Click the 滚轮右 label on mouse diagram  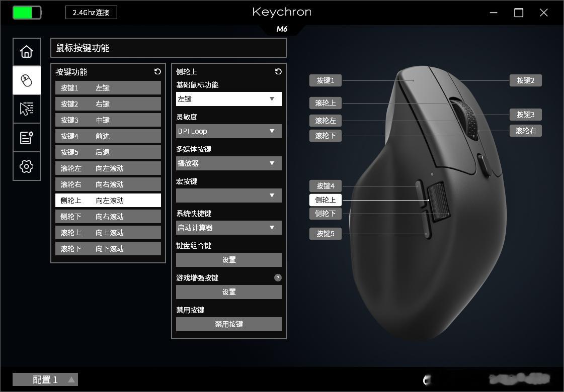[526, 131]
